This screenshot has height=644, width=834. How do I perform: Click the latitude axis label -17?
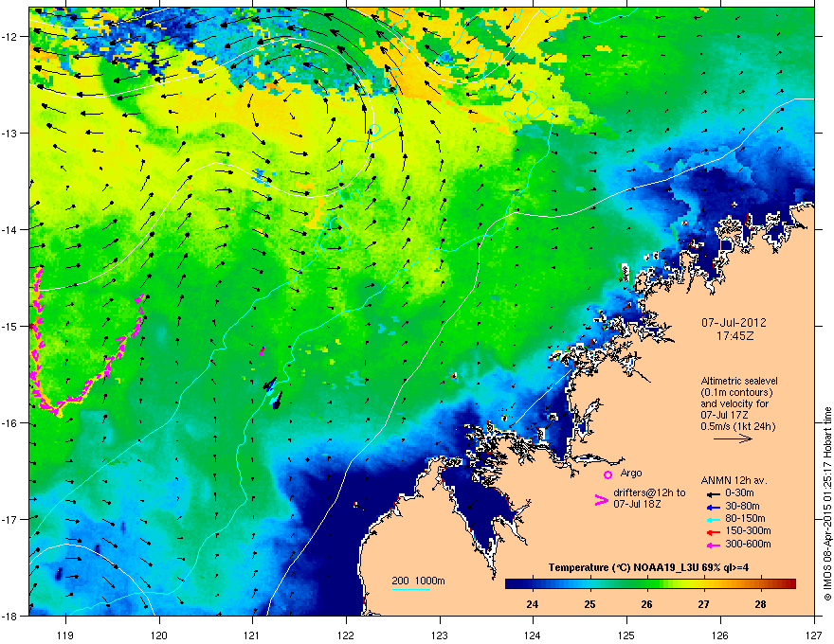(10, 519)
